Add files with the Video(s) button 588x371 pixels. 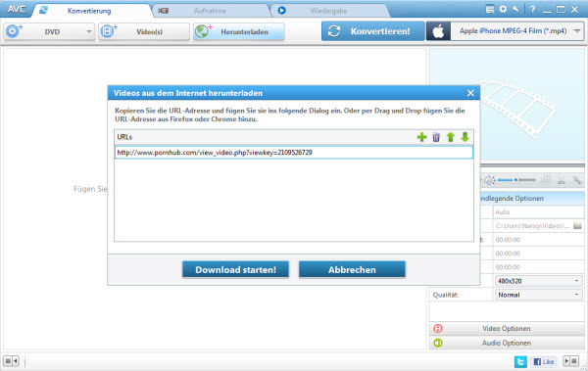click(x=144, y=31)
